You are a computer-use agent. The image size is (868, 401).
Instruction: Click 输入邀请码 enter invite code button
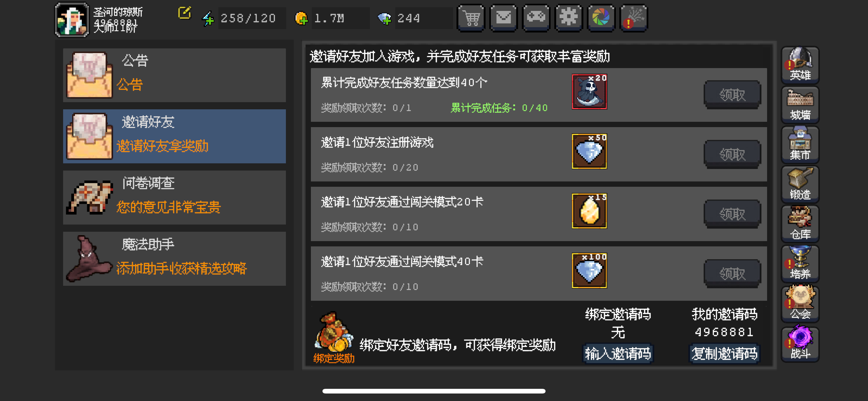(x=618, y=354)
